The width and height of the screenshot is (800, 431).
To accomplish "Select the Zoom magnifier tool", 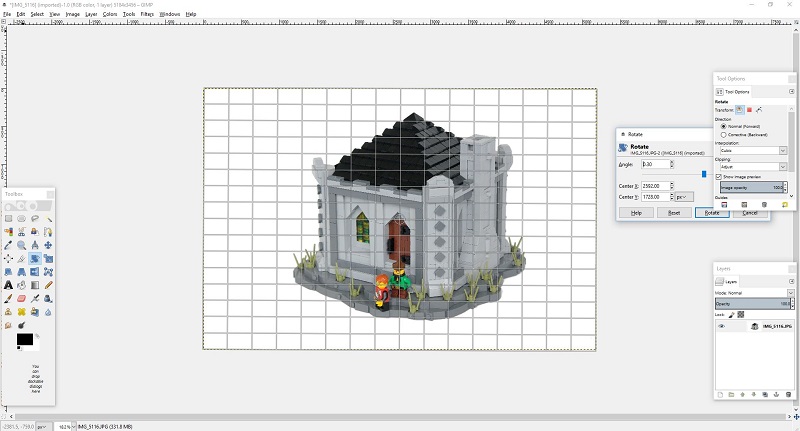I will [21, 245].
